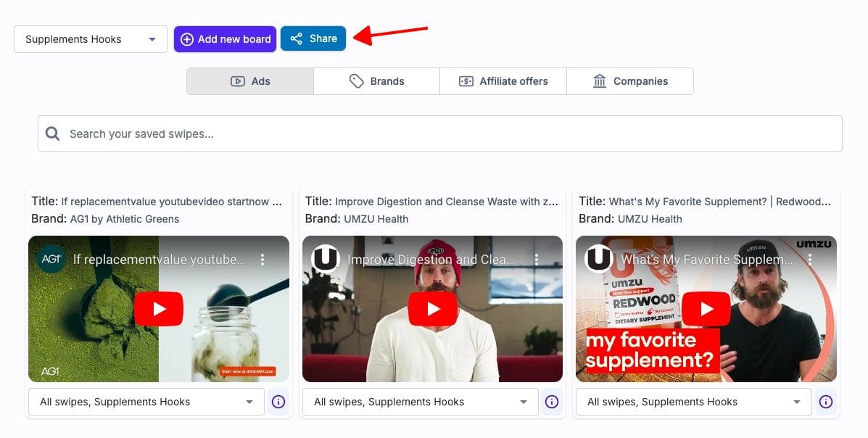This screenshot has width=868, height=438.
Task: Open the kebab menu on the AG1 video
Action: coord(263,258)
